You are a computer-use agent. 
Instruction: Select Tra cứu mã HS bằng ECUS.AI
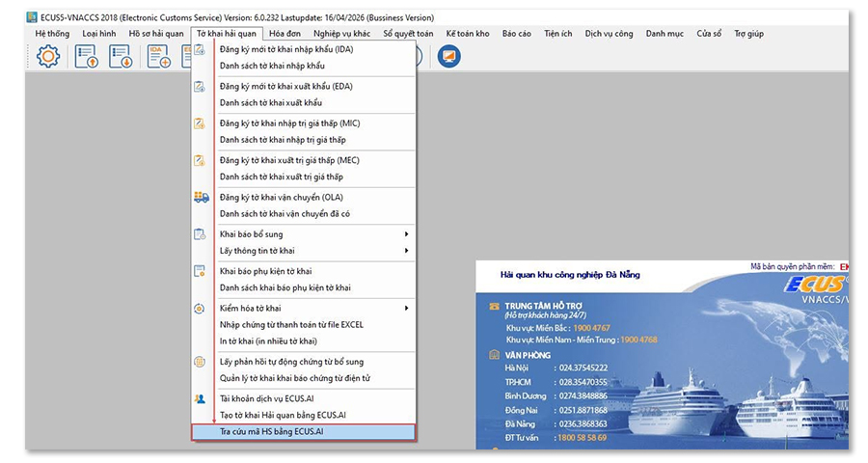(x=304, y=432)
